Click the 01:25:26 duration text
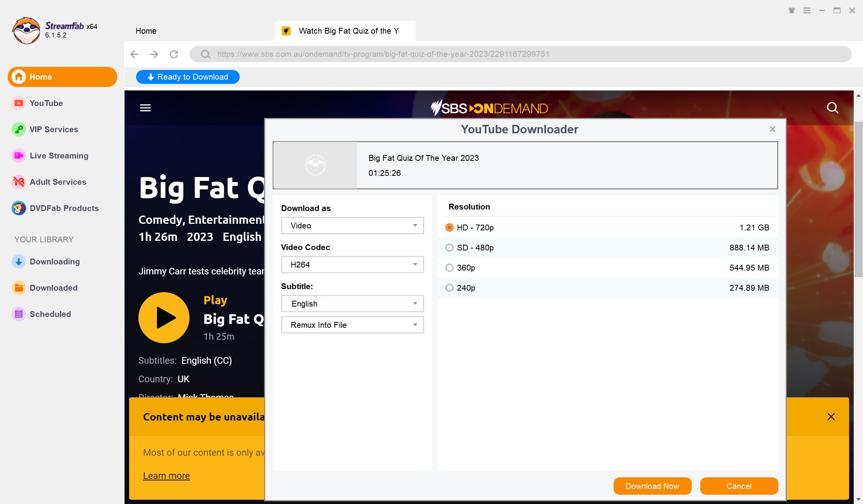 coord(384,173)
